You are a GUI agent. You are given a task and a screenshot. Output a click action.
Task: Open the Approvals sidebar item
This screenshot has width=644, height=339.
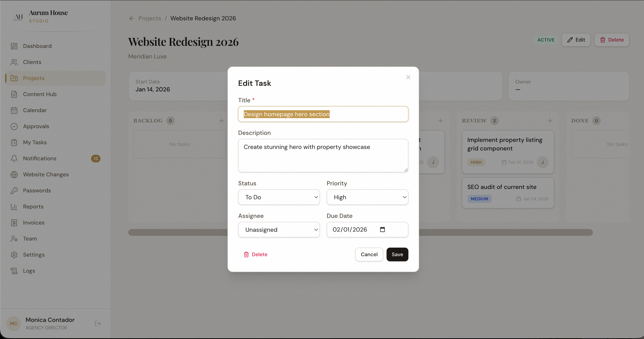(x=36, y=126)
